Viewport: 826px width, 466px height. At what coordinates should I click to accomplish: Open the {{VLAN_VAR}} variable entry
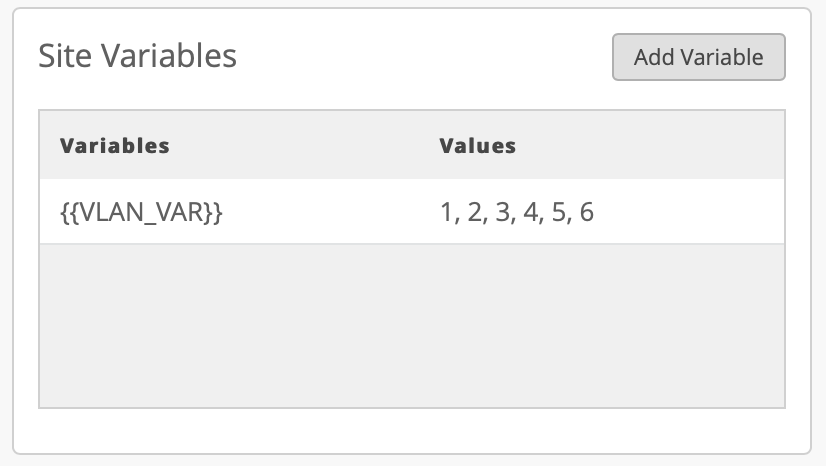(140, 212)
